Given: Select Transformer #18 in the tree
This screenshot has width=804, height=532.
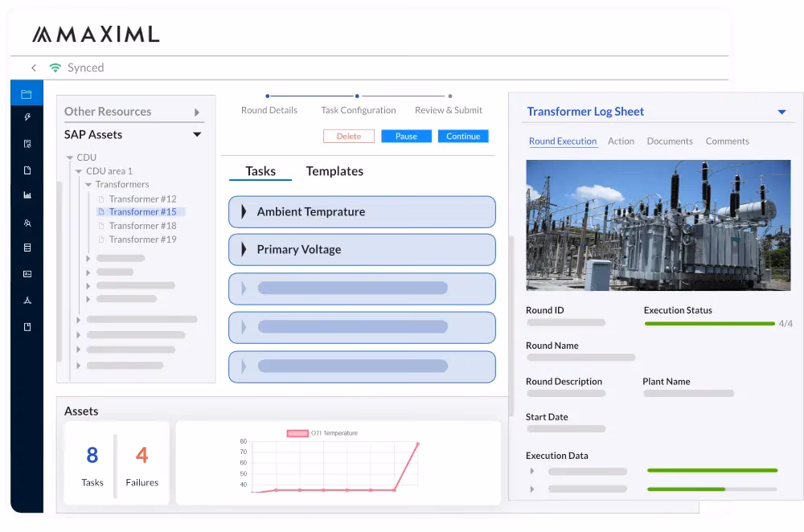Looking at the screenshot, I should point(142,226).
